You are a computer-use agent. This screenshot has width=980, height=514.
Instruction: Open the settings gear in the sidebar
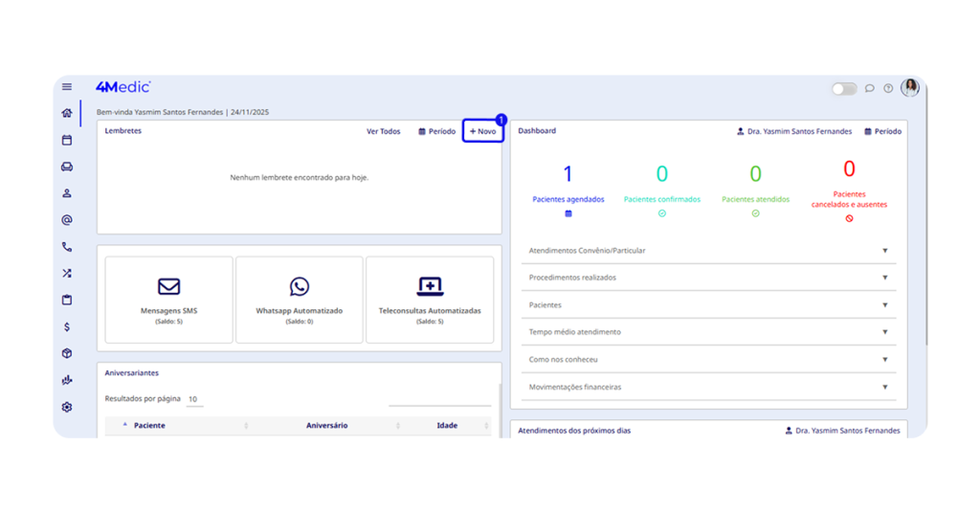[67, 407]
